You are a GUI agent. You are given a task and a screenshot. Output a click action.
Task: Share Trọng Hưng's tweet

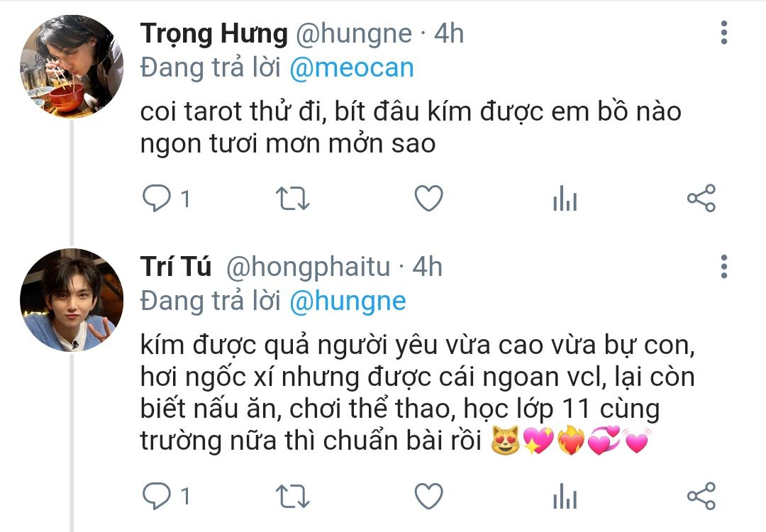click(x=701, y=198)
